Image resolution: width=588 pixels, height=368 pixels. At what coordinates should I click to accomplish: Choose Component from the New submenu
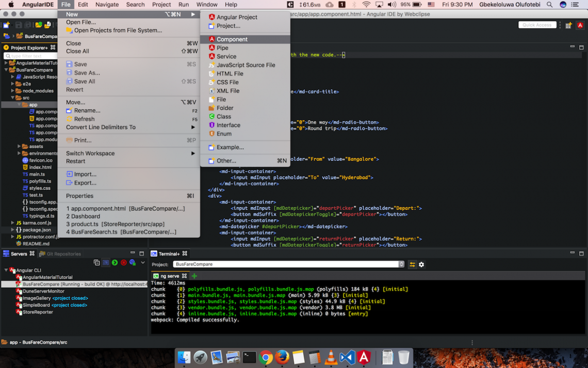pyautogui.click(x=232, y=39)
